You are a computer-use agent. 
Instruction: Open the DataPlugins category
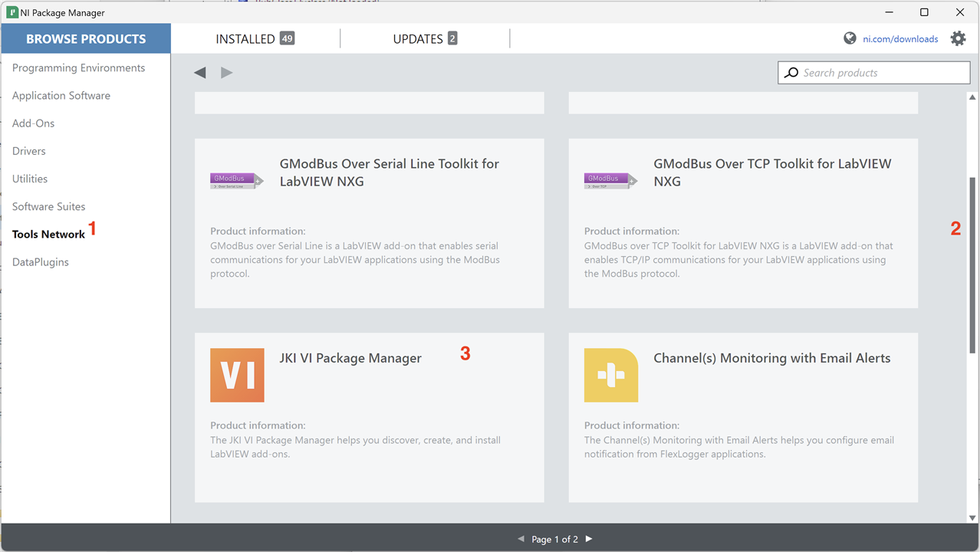coord(41,262)
